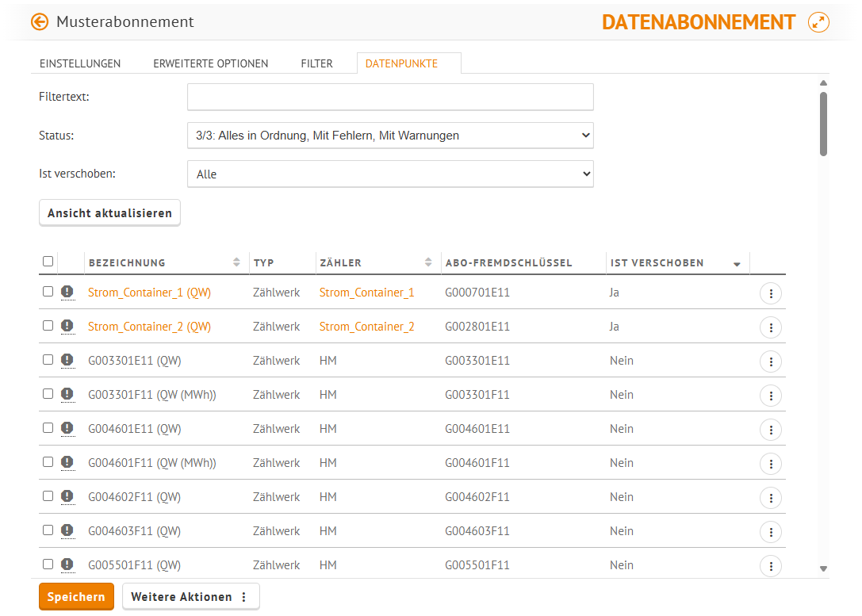This screenshot has width=862, height=616.
Task: Switch to the Erweiterte Optionen tab
Action: (x=211, y=63)
